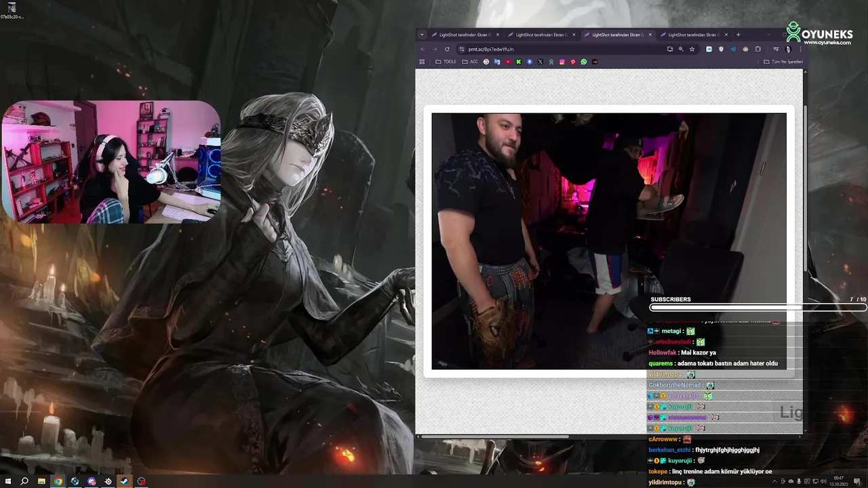Click the LightShot screenshot image
The width and height of the screenshot is (868, 488).
pos(609,241)
